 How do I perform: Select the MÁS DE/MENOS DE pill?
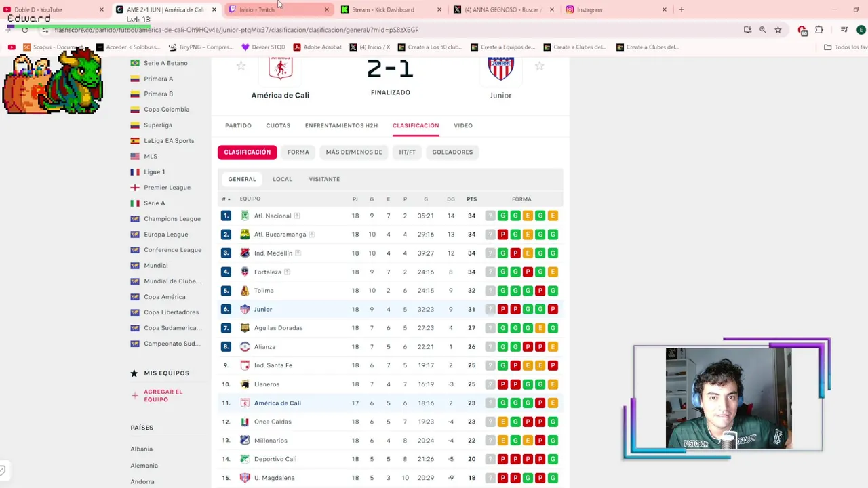(x=354, y=152)
